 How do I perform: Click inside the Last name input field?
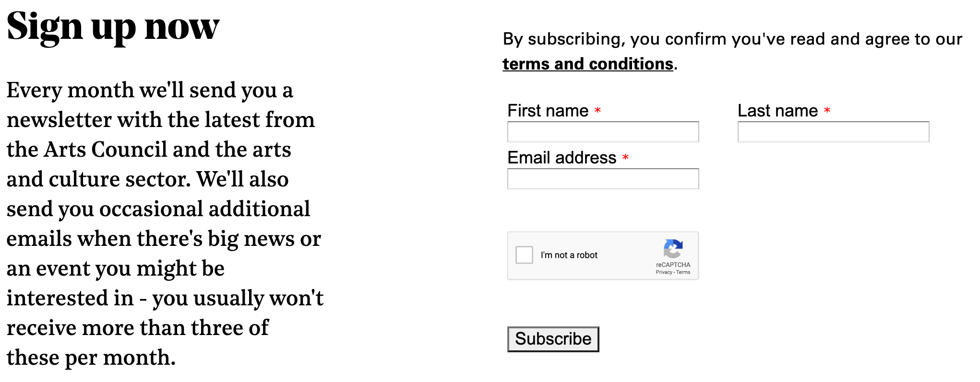(833, 131)
